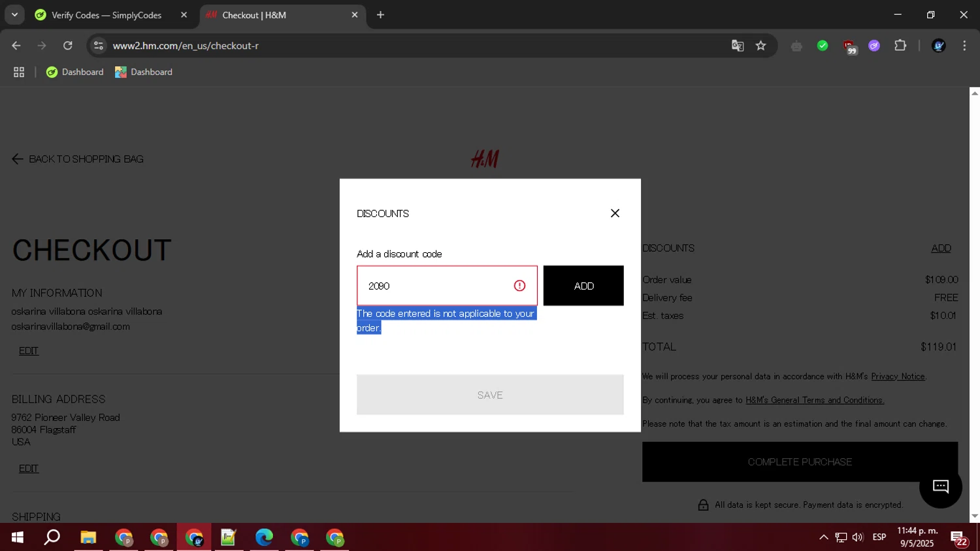Image resolution: width=980 pixels, height=551 pixels.
Task: Click the H&M logo at page top
Action: [x=485, y=159]
